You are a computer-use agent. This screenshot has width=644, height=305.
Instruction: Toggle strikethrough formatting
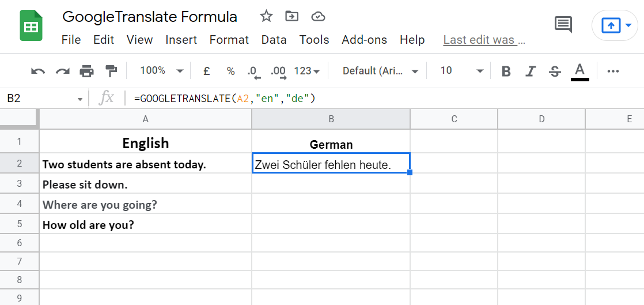click(x=555, y=71)
